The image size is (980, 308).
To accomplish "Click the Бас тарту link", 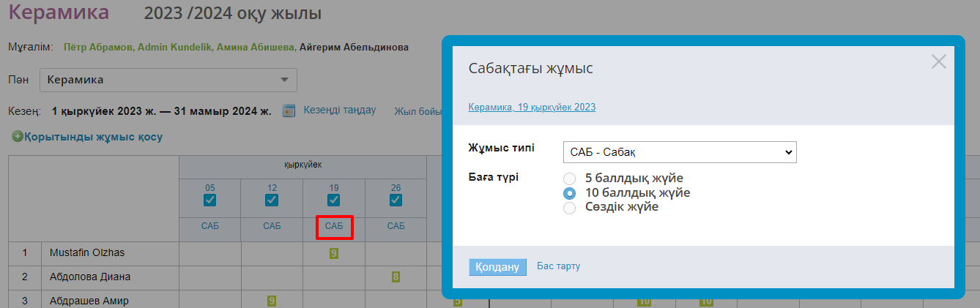I will 559,266.
